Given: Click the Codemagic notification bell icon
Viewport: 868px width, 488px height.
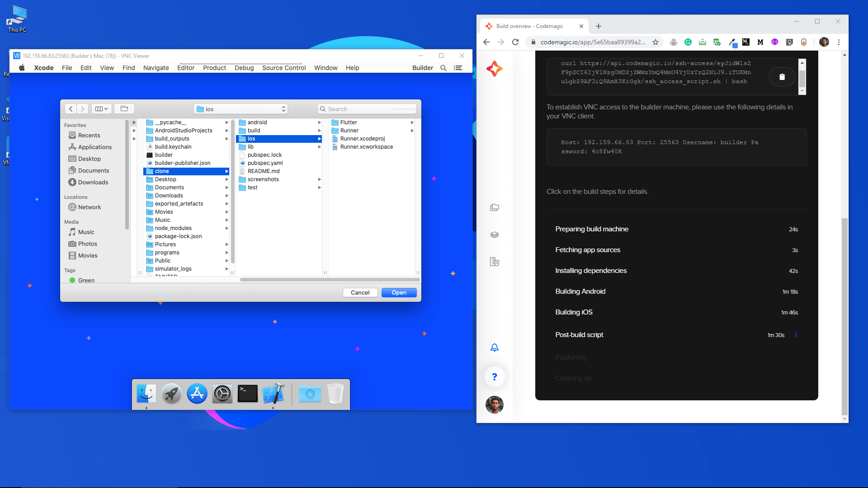Looking at the screenshot, I should tap(494, 347).
